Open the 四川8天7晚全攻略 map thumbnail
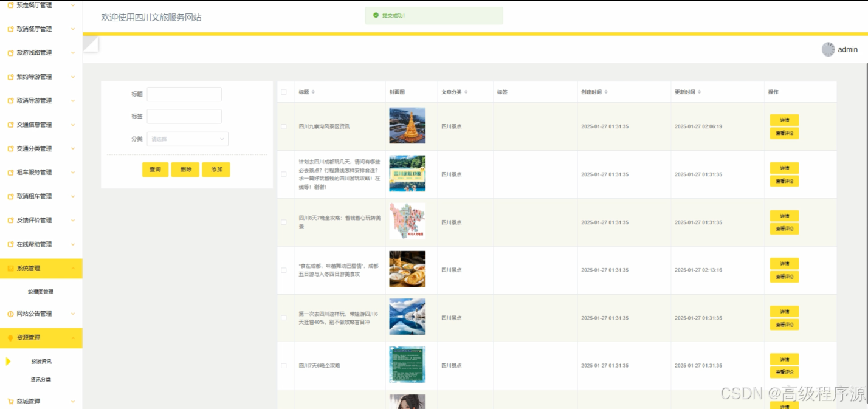This screenshot has height=409, width=868. click(407, 221)
